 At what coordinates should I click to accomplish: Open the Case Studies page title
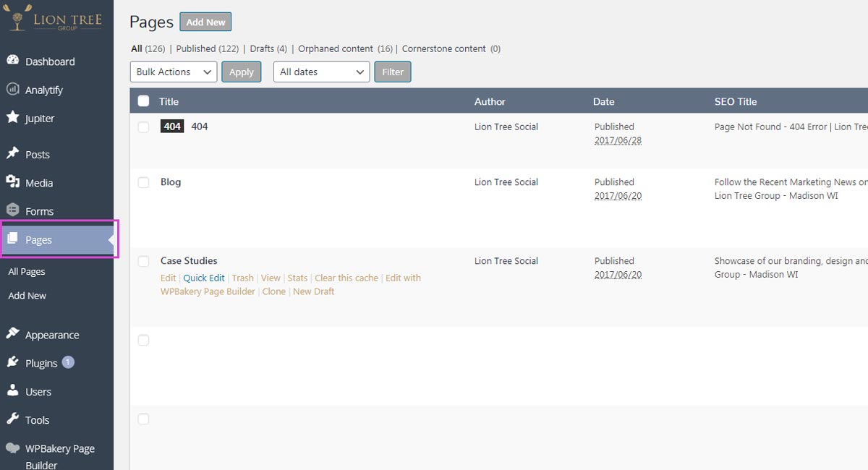(x=189, y=260)
